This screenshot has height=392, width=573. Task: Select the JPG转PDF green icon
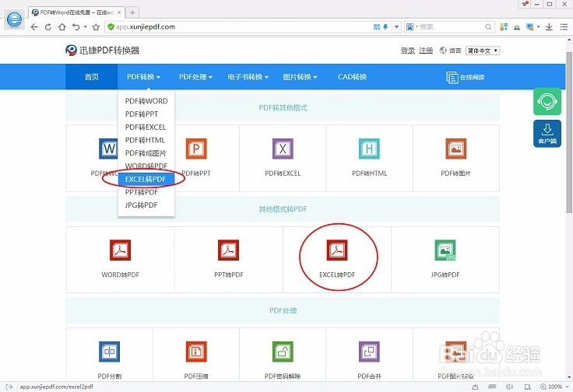[x=445, y=250]
